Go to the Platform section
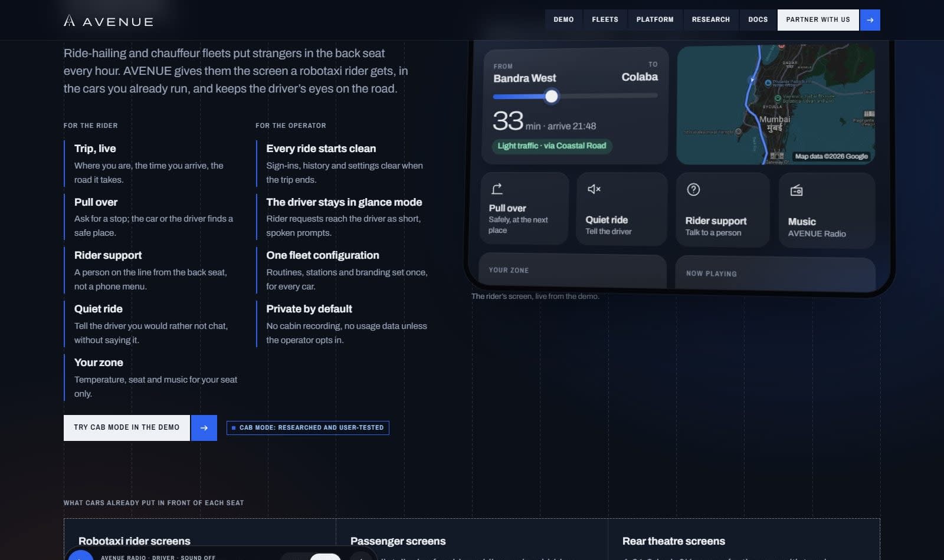 click(x=655, y=19)
